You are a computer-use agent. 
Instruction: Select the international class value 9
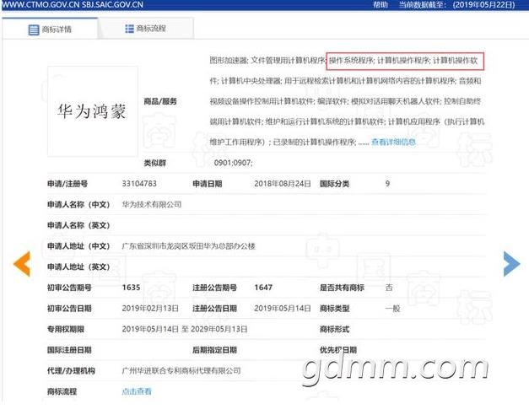[x=387, y=184]
